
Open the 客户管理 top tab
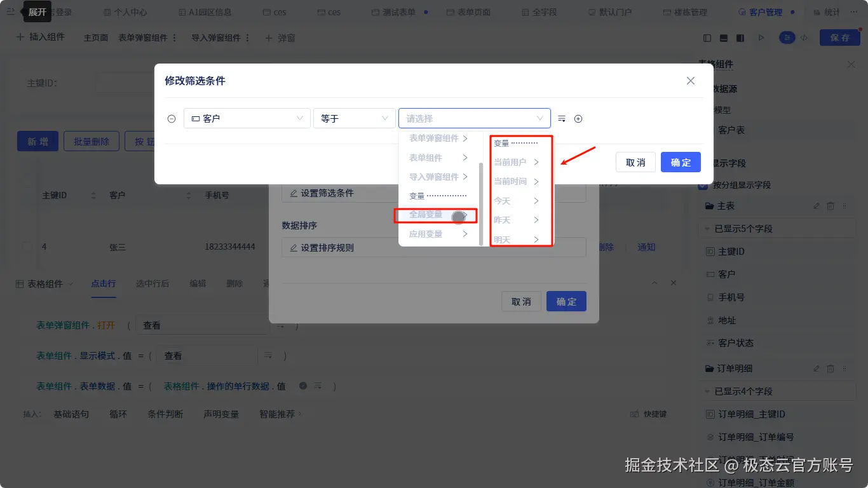pyautogui.click(x=766, y=12)
